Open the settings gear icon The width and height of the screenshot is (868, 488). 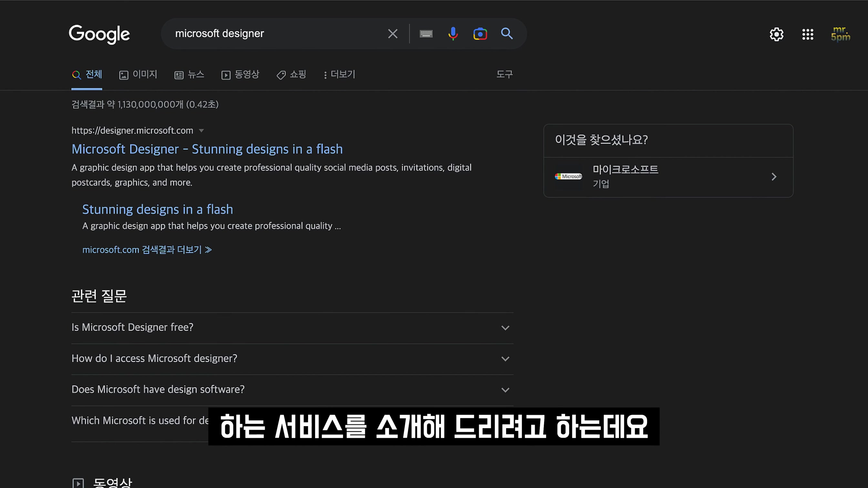pos(776,34)
